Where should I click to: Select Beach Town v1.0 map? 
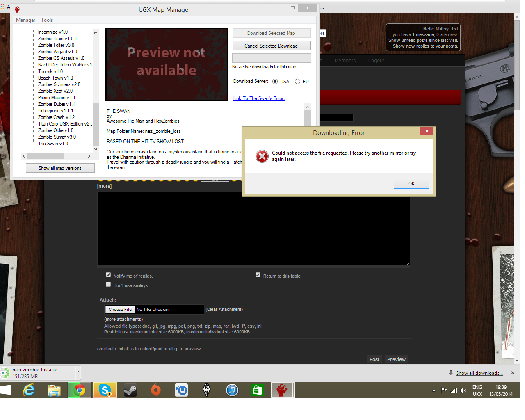click(x=55, y=78)
